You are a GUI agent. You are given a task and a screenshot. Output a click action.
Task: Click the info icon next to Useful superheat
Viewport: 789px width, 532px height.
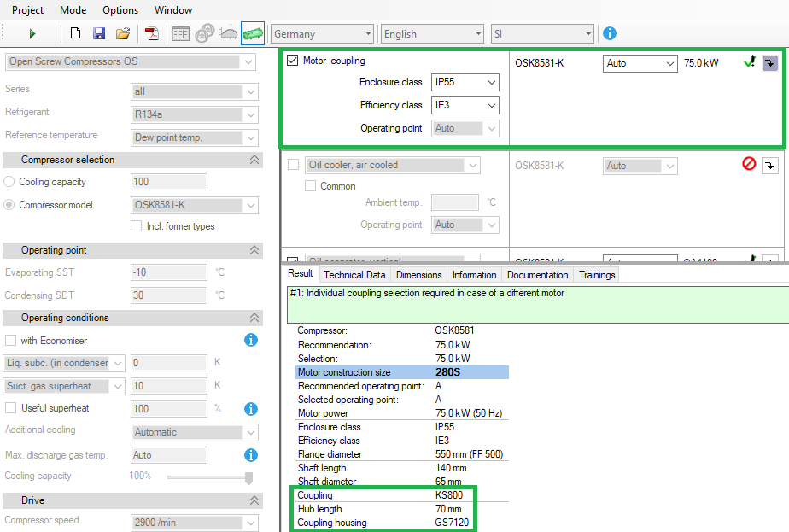click(x=249, y=409)
